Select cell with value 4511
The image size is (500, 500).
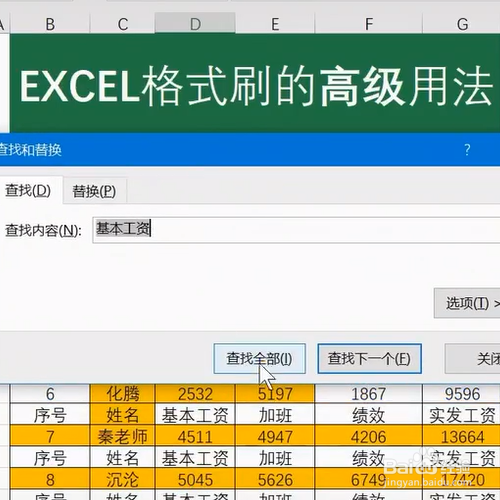(x=195, y=436)
